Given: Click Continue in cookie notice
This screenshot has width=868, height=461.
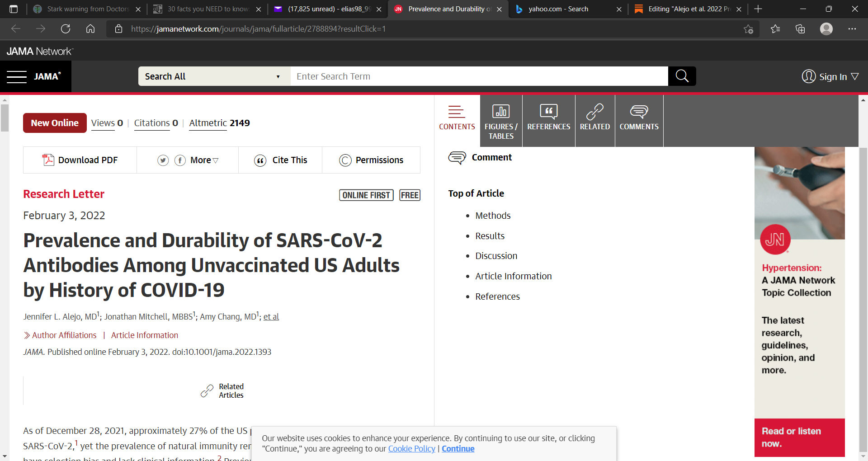Looking at the screenshot, I should (x=458, y=449).
